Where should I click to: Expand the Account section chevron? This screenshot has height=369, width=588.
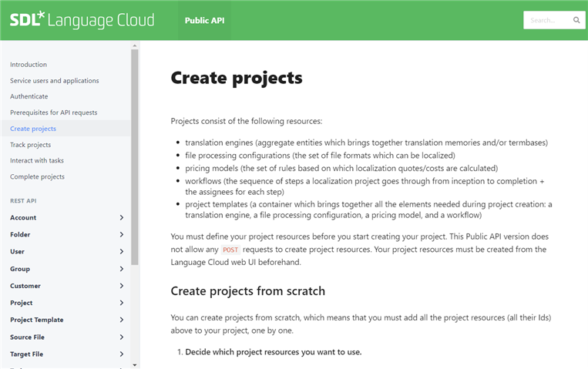(x=122, y=217)
